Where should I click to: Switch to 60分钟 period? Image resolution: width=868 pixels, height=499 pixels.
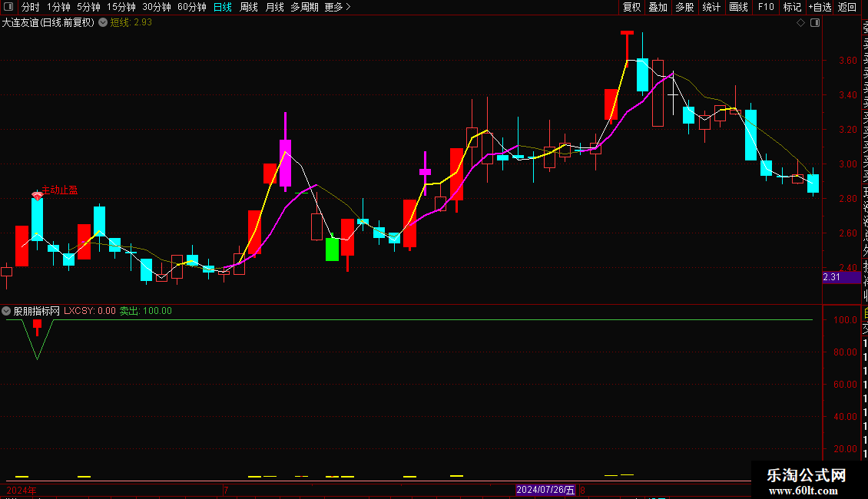coord(191,7)
